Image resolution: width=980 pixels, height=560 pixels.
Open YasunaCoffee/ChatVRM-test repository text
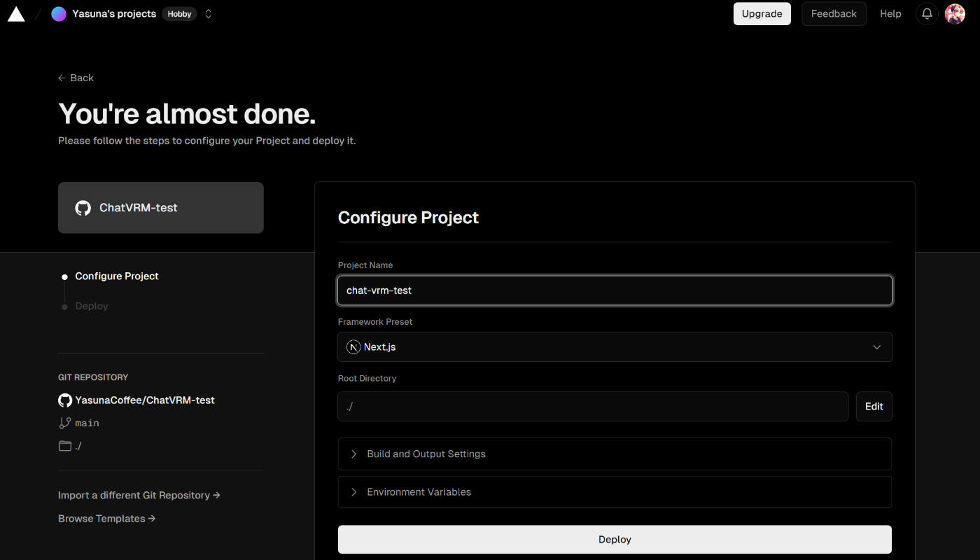(x=145, y=400)
